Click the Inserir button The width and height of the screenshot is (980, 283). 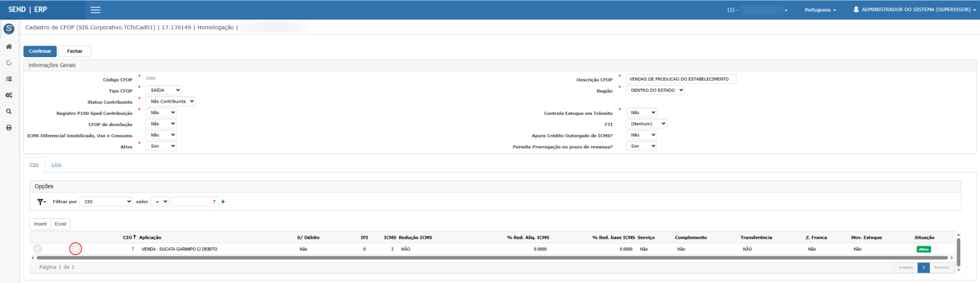coord(40,224)
